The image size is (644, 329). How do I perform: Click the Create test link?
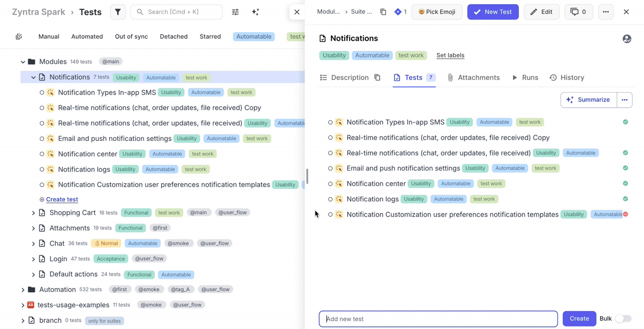62,199
